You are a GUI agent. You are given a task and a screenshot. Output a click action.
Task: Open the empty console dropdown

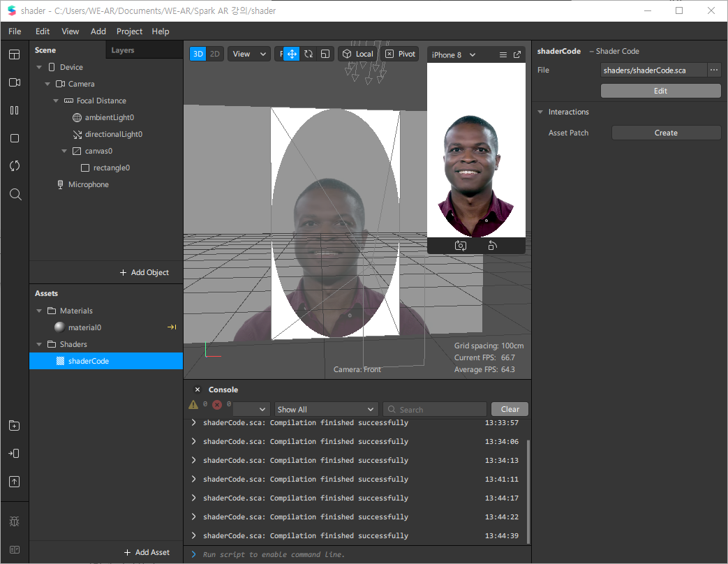pos(251,410)
